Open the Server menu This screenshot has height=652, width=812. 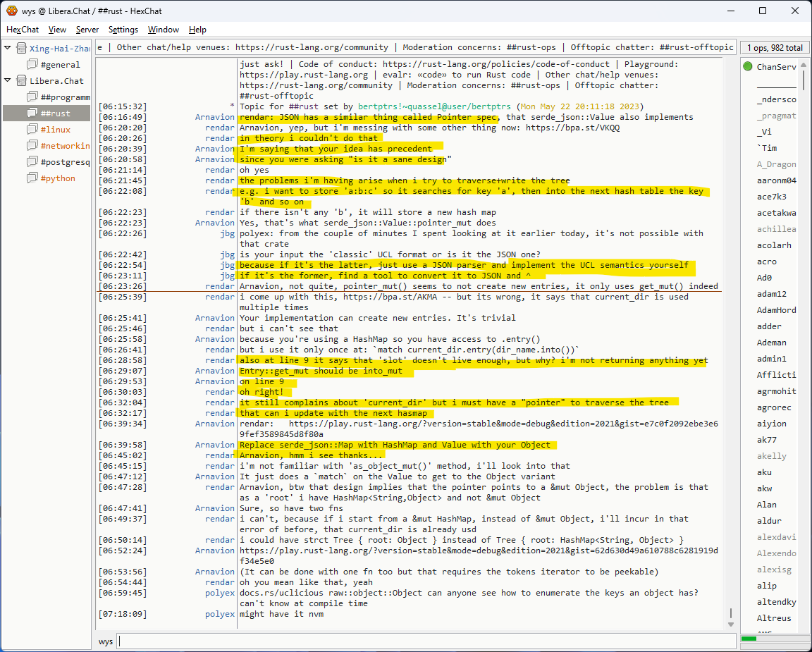pyautogui.click(x=87, y=30)
